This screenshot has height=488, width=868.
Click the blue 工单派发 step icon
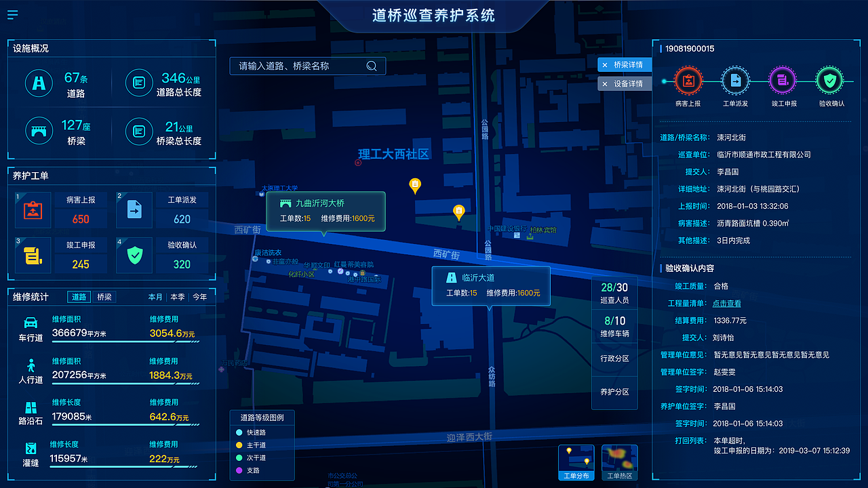pyautogui.click(x=735, y=81)
